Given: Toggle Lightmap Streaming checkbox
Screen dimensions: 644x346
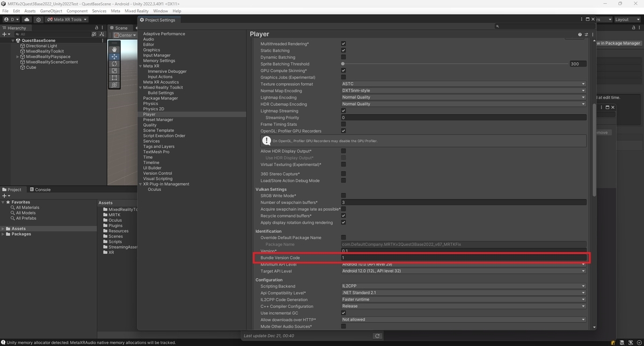Looking at the screenshot, I should (343, 111).
